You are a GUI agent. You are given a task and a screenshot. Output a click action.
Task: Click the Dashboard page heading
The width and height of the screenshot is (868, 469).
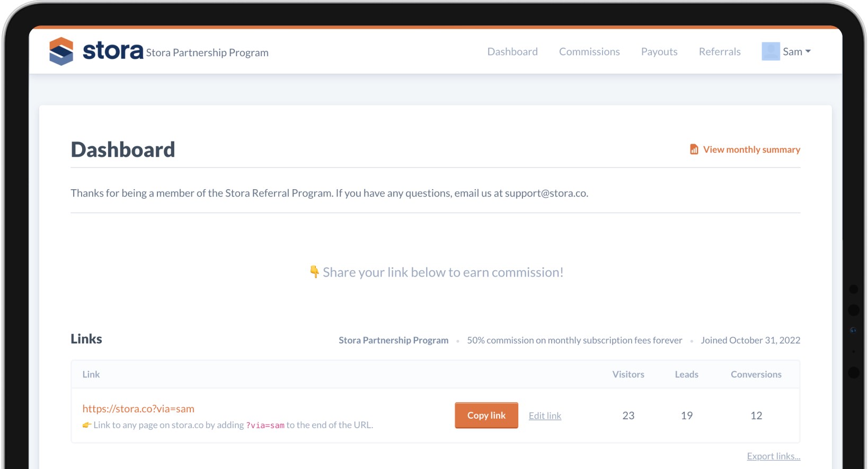(123, 150)
